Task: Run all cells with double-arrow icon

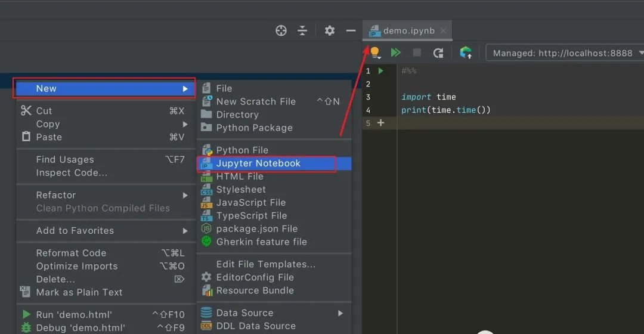Action: tap(396, 52)
